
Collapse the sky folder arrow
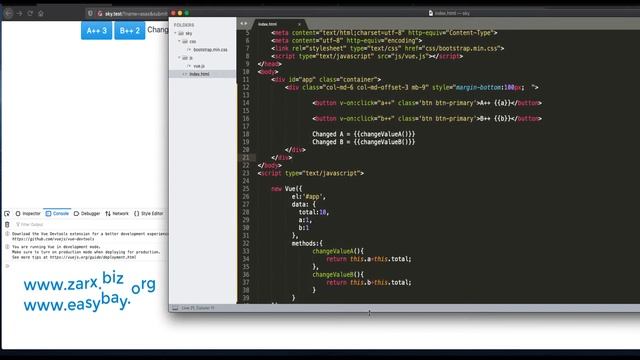(x=176, y=33)
